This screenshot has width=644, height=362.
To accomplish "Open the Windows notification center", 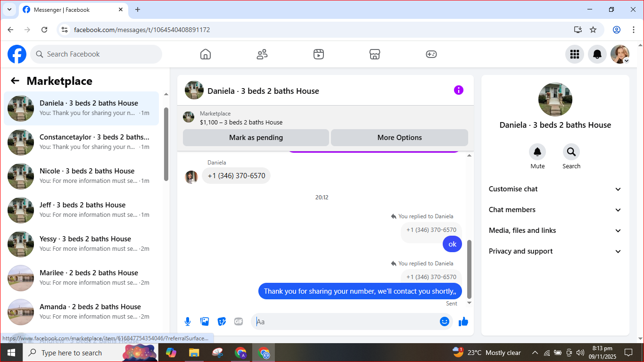I will coord(628,353).
